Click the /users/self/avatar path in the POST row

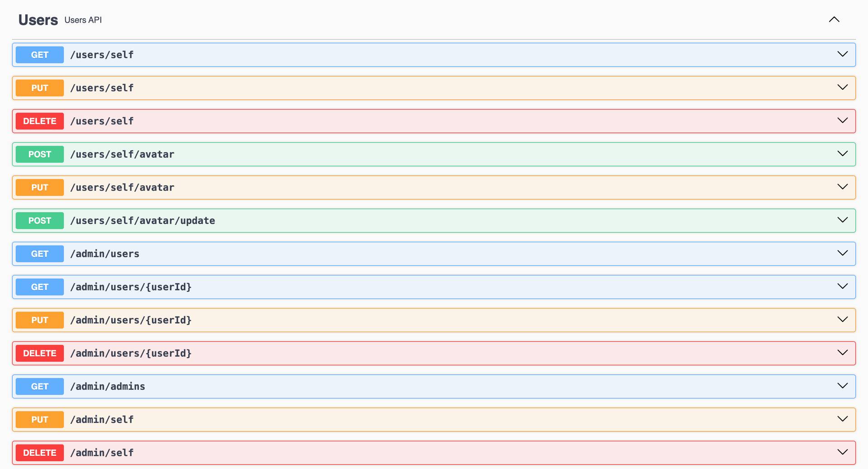coord(122,154)
